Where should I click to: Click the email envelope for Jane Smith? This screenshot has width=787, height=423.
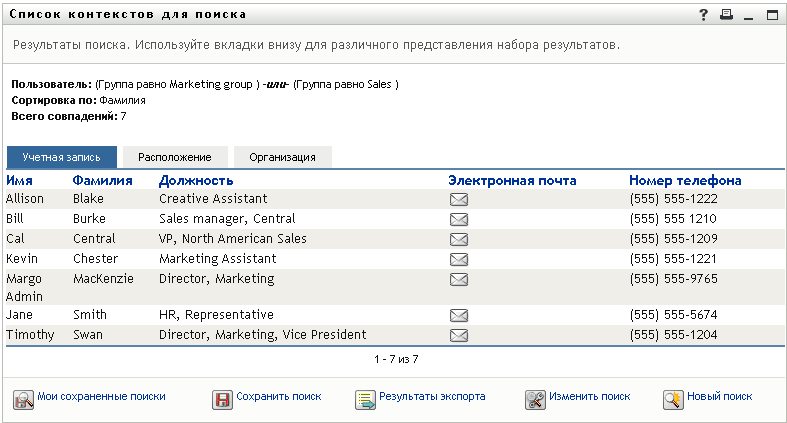click(x=459, y=315)
